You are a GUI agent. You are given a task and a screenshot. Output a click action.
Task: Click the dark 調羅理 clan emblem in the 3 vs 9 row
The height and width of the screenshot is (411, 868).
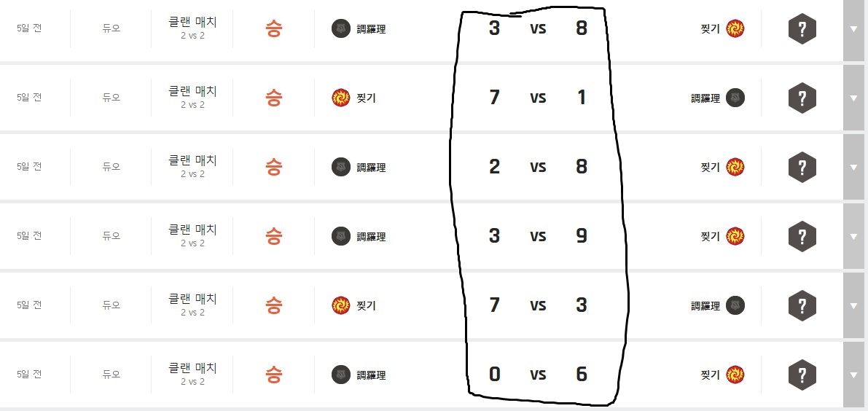340,236
